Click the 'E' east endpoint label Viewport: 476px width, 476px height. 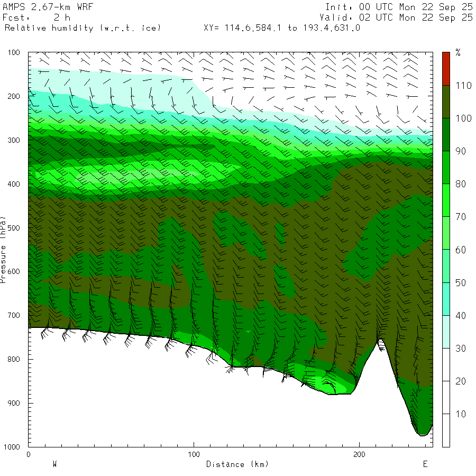tap(425, 464)
